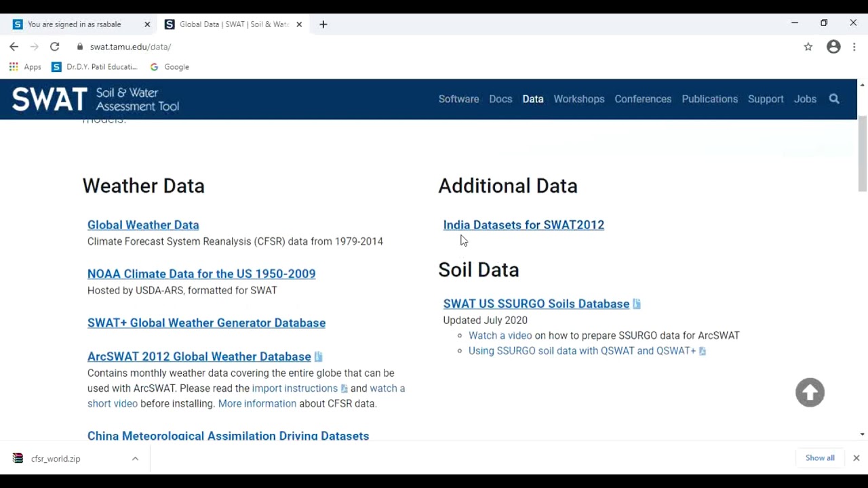Click the Weather Data heading

coord(143,186)
